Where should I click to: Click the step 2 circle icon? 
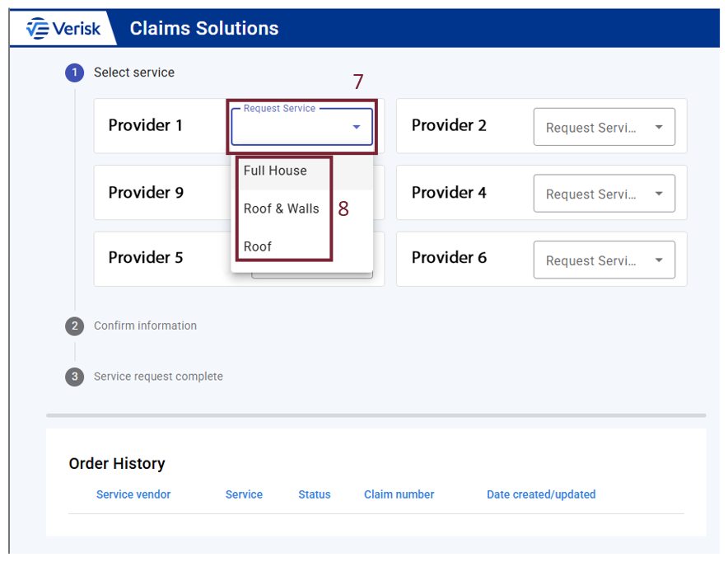75,326
